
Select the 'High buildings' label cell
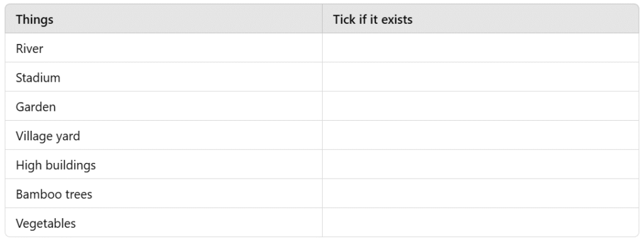(164, 165)
